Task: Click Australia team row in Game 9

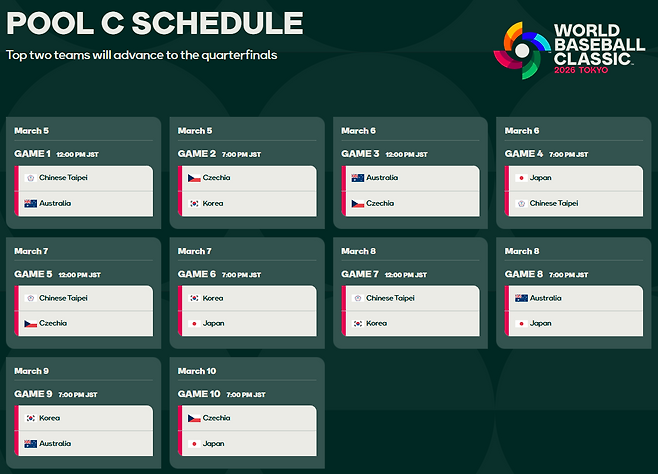Action: tap(86, 443)
